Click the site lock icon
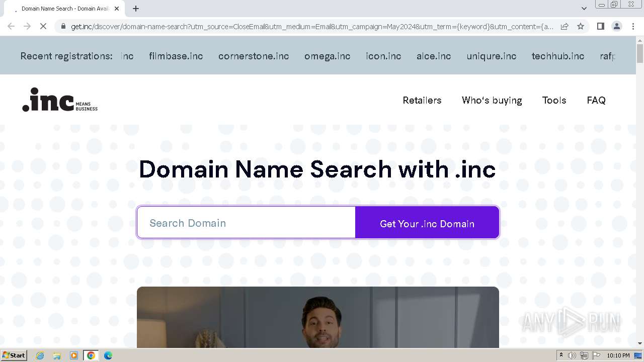 63,26
